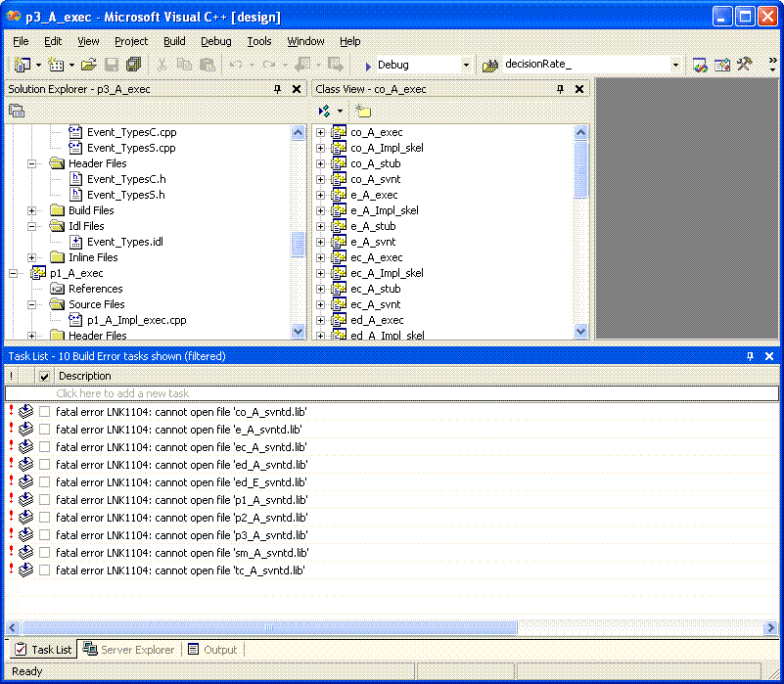The width and height of the screenshot is (784, 684).
Task: Check the task for sm_A_svntd.lib error
Action: pos(44,553)
